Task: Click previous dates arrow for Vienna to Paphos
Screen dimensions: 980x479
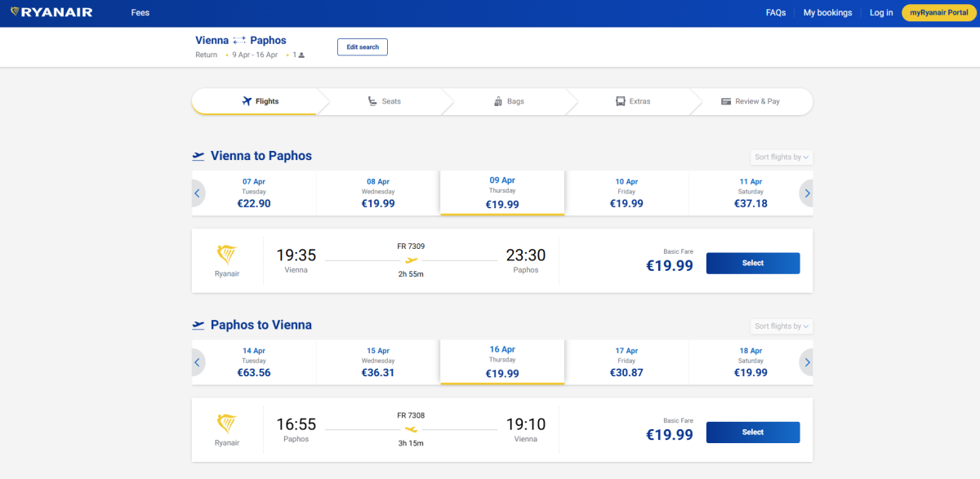Action: click(197, 193)
